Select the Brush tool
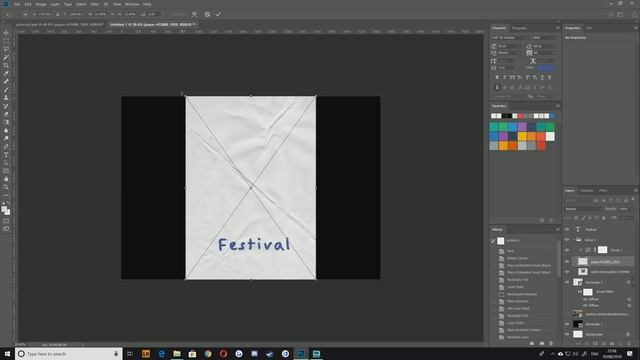 [6, 90]
